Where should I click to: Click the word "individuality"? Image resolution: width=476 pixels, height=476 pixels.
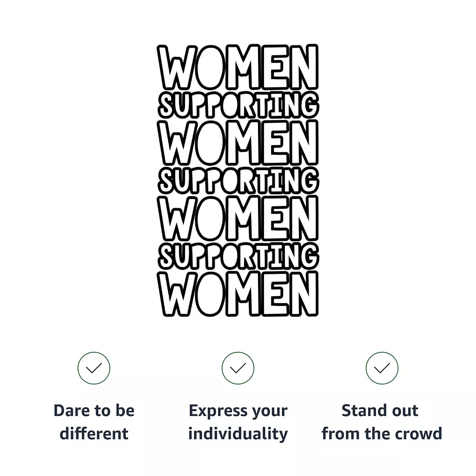(x=238, y=434)
